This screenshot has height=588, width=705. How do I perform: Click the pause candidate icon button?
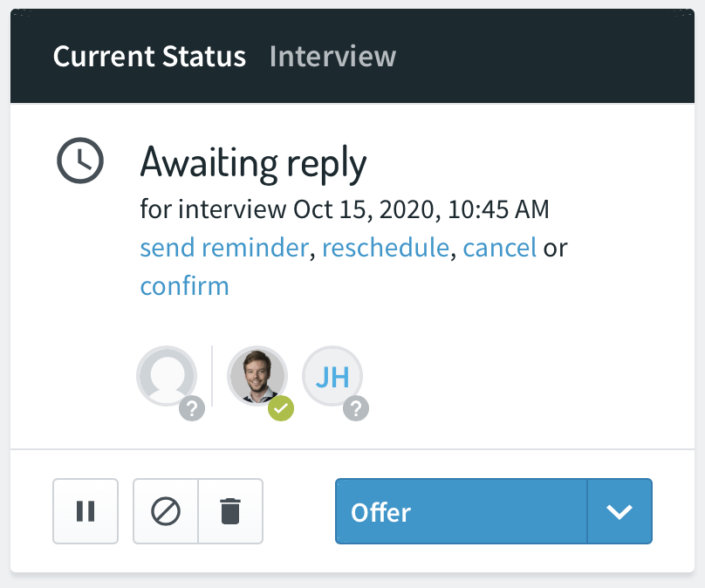click(x=86, y=511)
